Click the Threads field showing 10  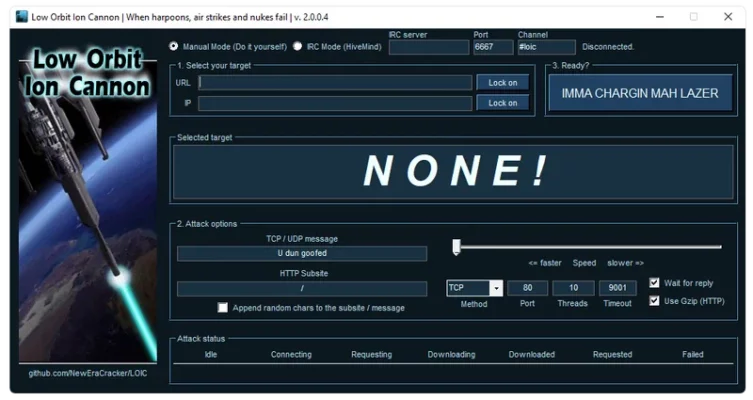click(x=573, y=288)
